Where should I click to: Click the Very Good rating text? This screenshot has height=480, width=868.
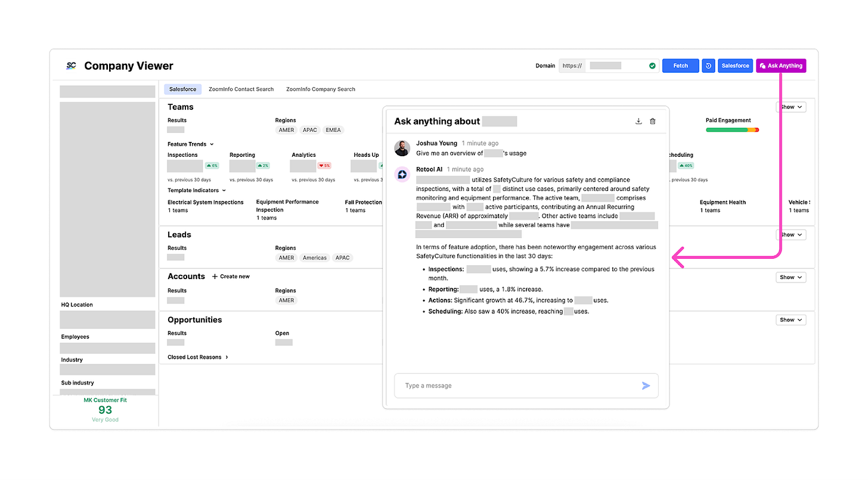pos(105,420)
